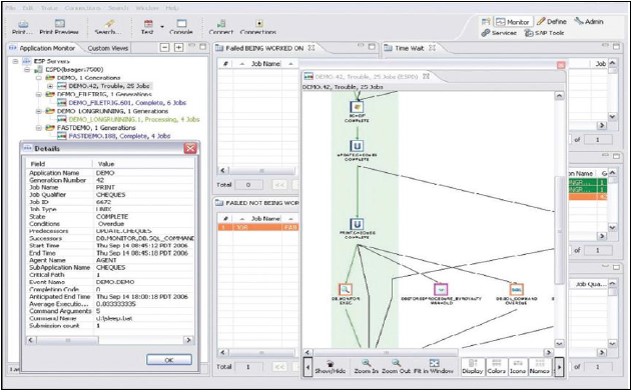Switch to the Define perspective
Screen dimensions: 632x392
pyautogui.click(x=552, y=22)
